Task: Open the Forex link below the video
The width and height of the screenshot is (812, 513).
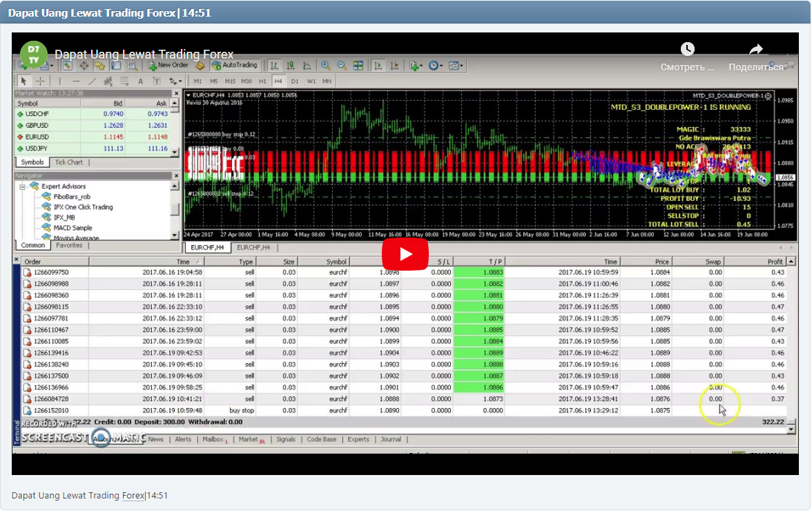Action: 132,495
